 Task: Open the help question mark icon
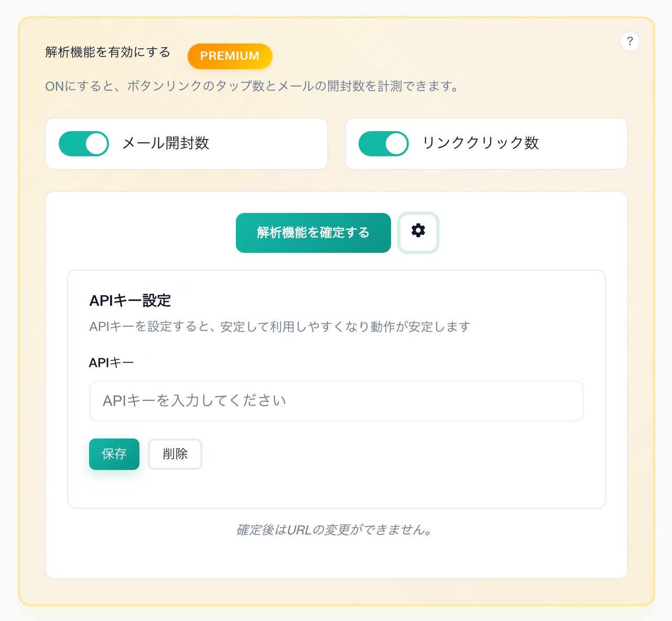630,41
